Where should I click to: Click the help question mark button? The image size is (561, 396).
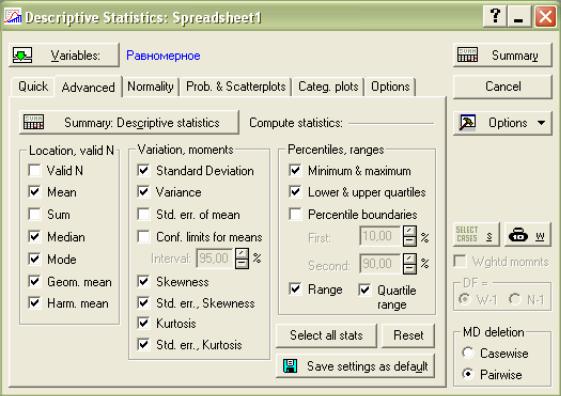click(495, 16)
